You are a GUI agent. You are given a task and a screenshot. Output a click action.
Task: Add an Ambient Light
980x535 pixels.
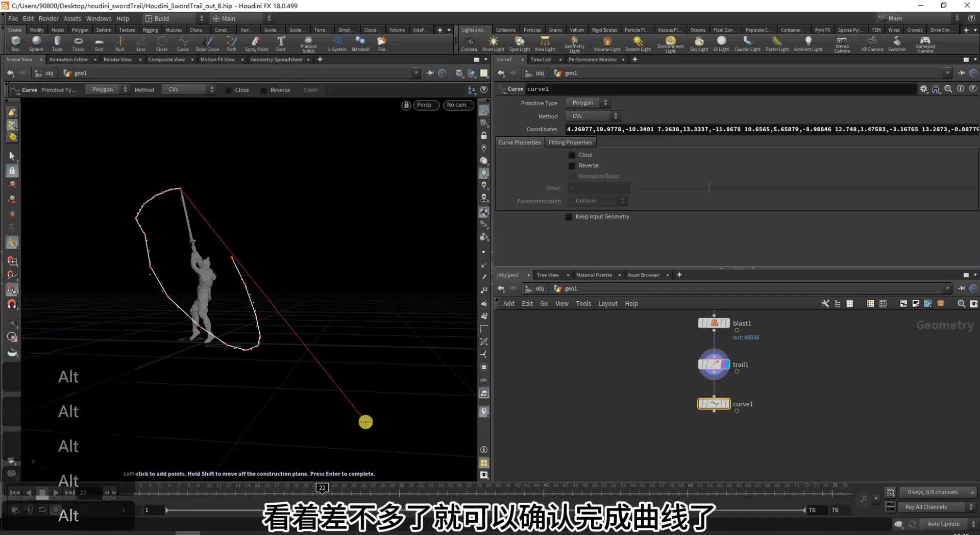(808, 43)
